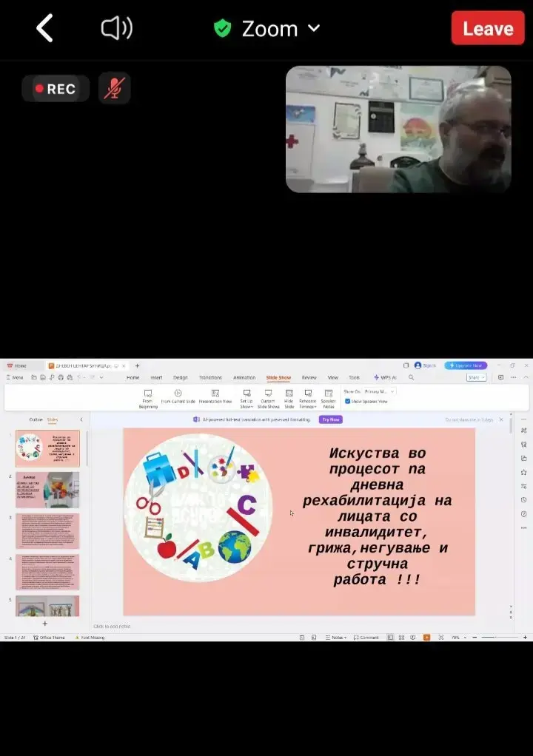
Task: Tap the back arrow in Zoom
Action: coord(44,28)
